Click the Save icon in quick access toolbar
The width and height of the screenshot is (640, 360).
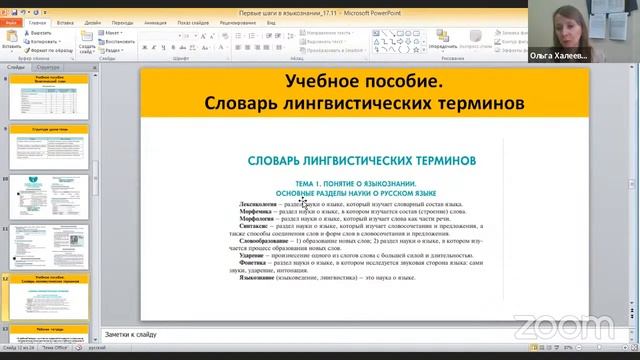pyautogui.click(x=14, y=13)
